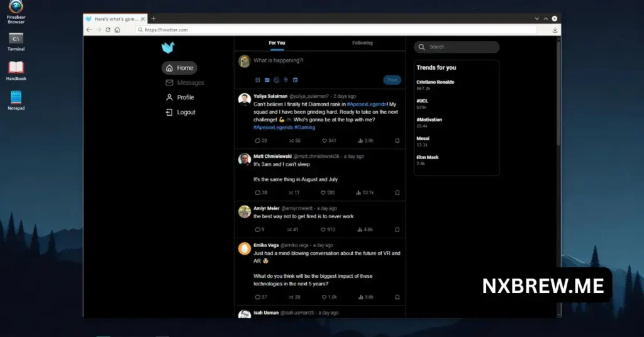The height and width of the screenshot is (337, 644).
Task: Go to Profile in the sidebar
Action: (185, 97)
